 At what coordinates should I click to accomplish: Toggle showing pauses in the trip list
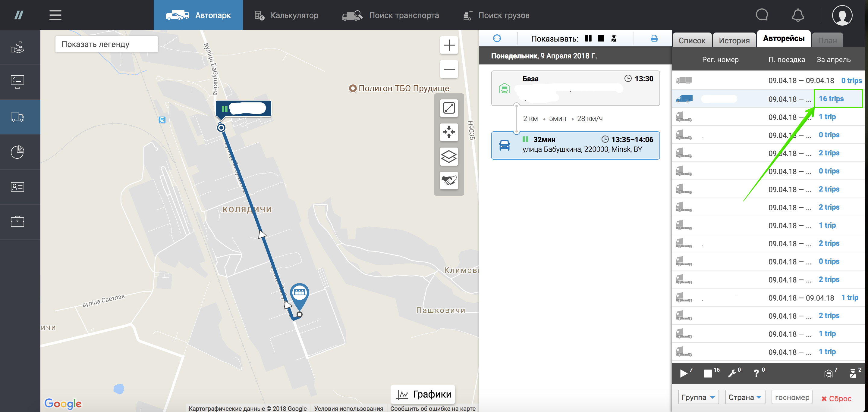click(x=588, y=38)
